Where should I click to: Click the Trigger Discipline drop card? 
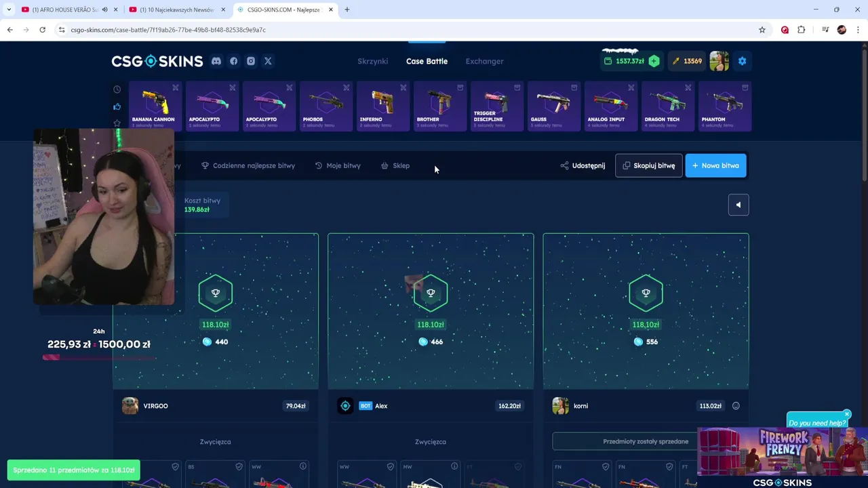pos(497,106)
